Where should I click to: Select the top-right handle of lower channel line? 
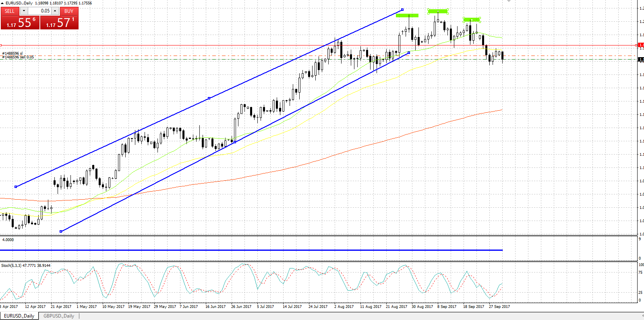tap(409, 52)
